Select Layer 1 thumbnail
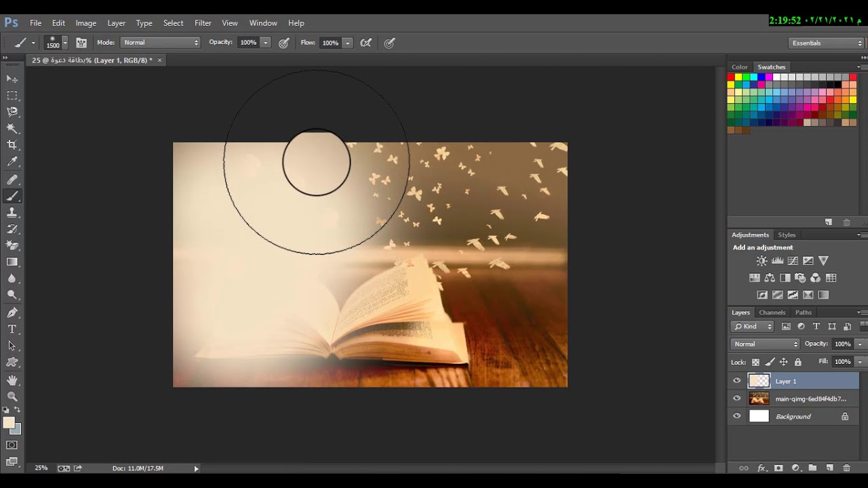 click(x=759, y=381)
